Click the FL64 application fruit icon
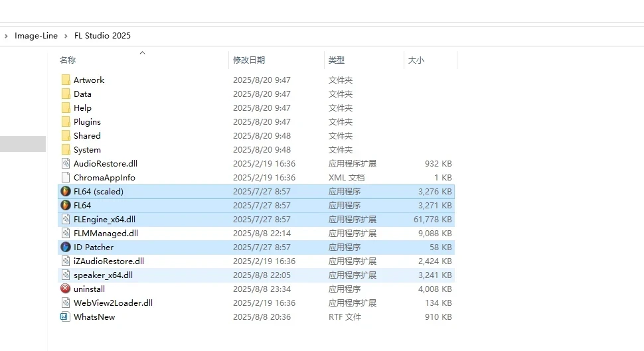644x351 pixels. pyautogui.click(x=66, y=205)
